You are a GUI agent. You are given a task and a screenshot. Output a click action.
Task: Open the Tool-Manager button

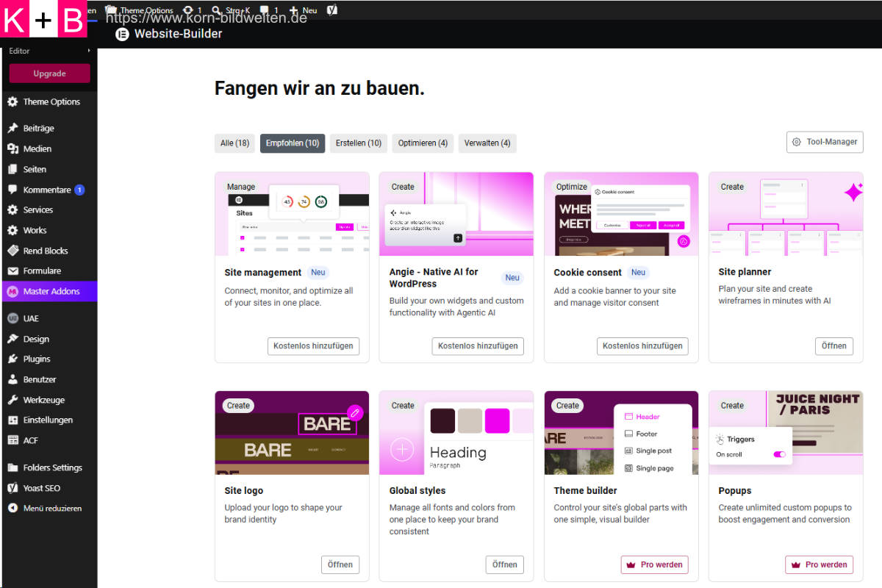tap(825, 142)
